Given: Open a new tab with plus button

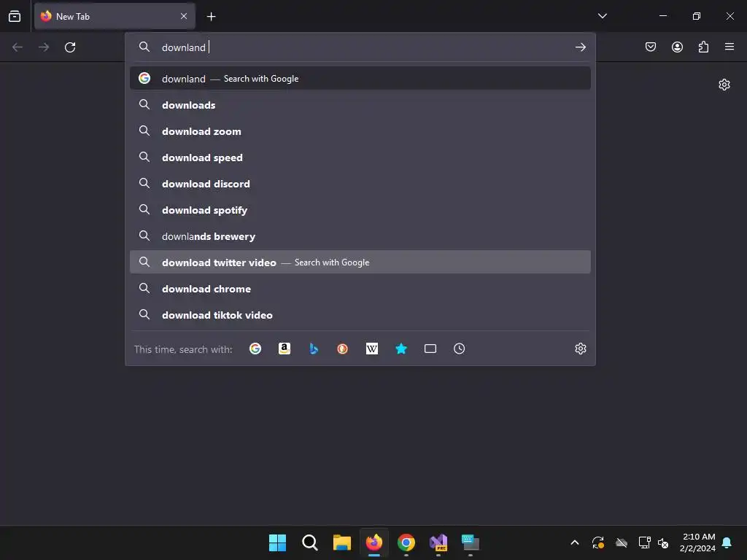Looking at the screenshot, I should 211,17.
